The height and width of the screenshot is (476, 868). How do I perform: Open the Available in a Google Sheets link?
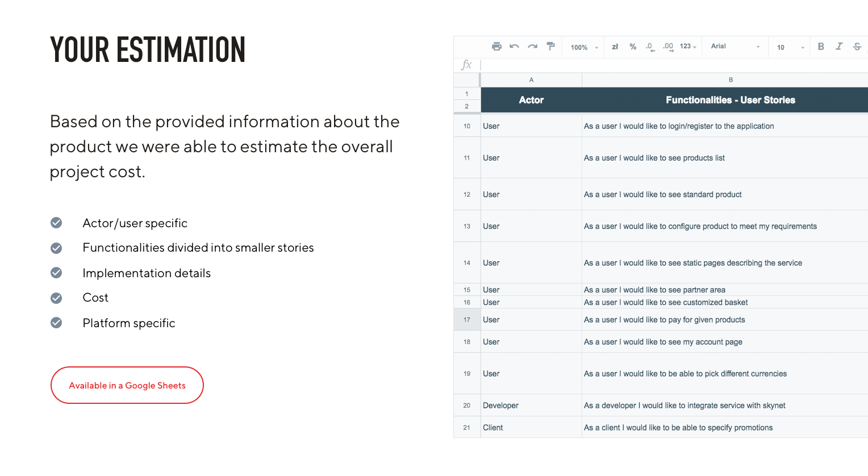coord(127,385)
